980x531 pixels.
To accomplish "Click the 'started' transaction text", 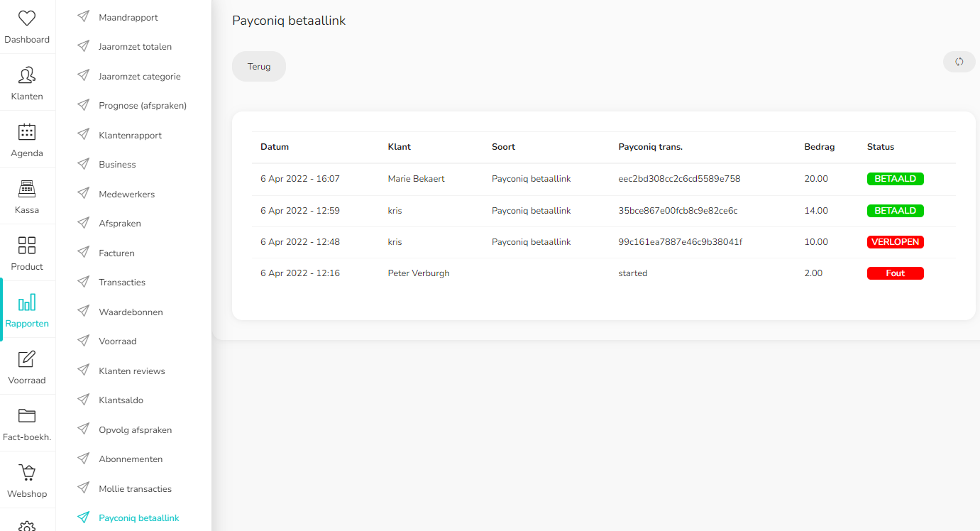I will (633, 273).
